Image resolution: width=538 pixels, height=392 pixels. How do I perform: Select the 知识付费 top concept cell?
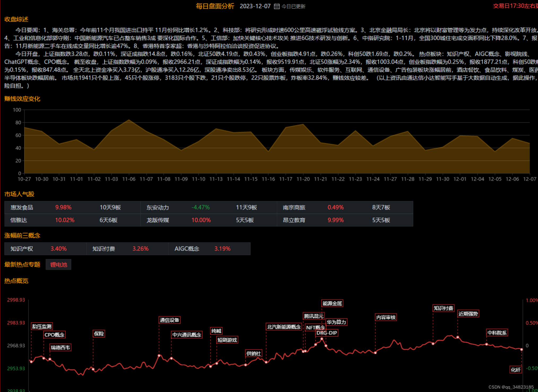coord(104,249)
